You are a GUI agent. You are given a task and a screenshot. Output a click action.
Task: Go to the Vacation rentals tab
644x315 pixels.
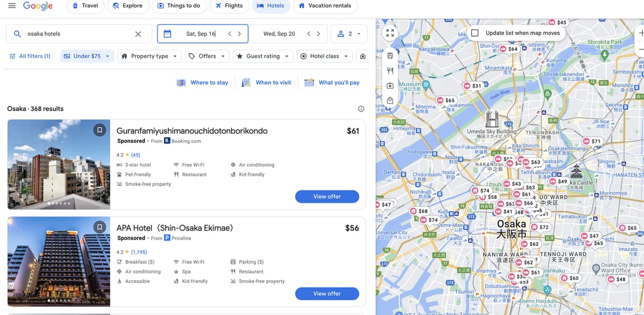325,6
